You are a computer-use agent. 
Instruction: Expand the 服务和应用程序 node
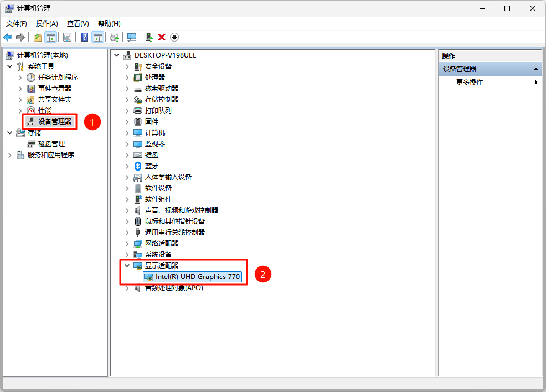coord(10,155)
